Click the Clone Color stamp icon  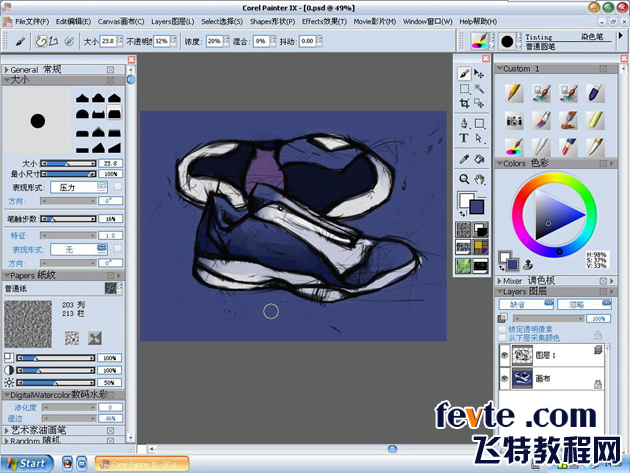coord(528,264)
